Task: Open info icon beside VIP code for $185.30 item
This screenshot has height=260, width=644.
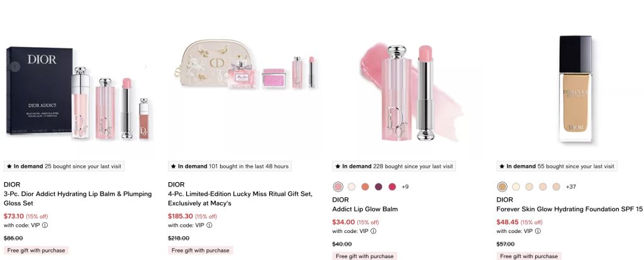Action: (x=209, y=225)
